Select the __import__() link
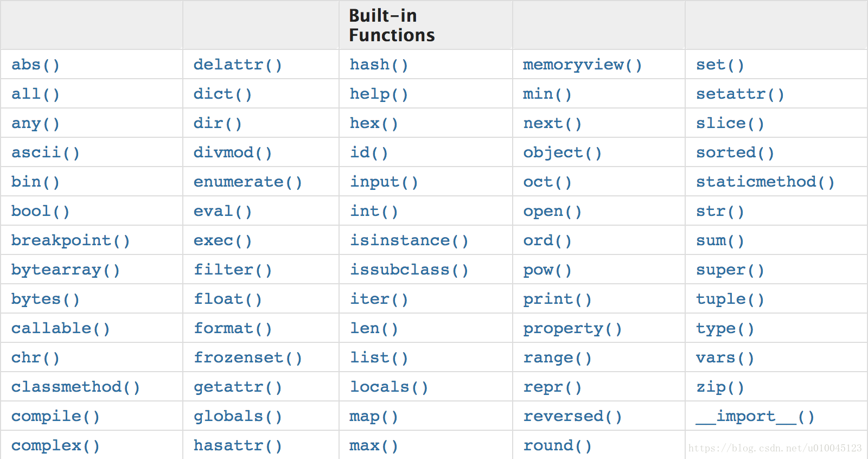868x459 pixels. click(x=755, y=417)
